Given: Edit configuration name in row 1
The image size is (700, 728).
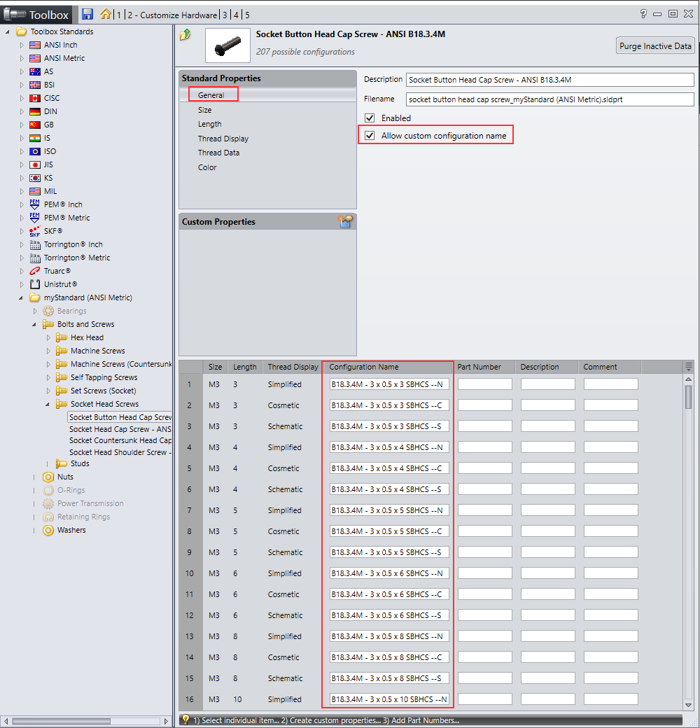Looking at the screenshot, I should click(389, 384).
